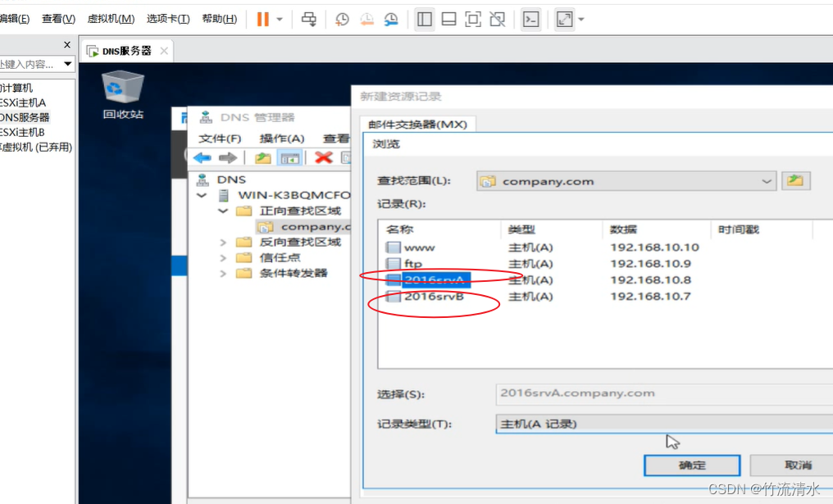The height and width of the screenshot is (504, 833).
Task: Open the dropdown arrow beside the pause icon
Action: 280,20
